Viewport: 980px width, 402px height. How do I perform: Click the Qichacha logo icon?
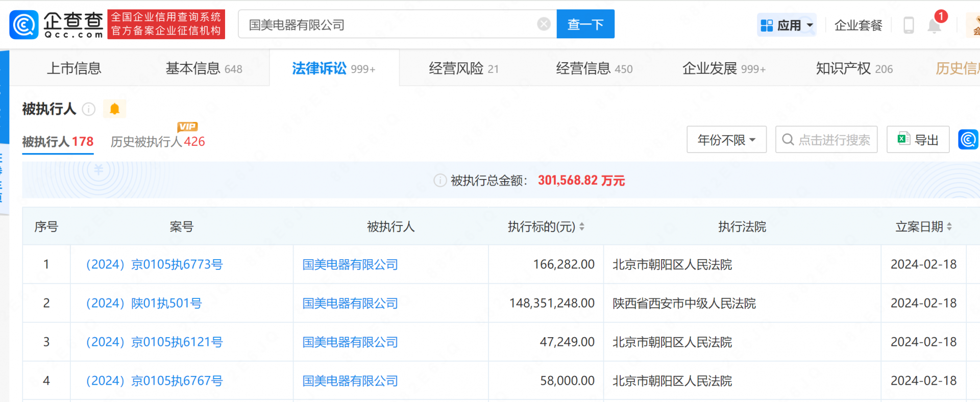click(24, 24)
